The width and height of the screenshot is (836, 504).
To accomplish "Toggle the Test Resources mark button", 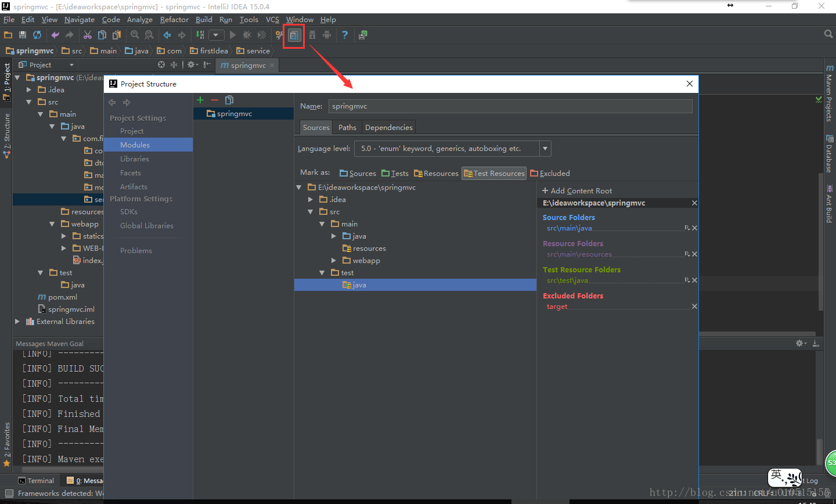I will (494, 173).
